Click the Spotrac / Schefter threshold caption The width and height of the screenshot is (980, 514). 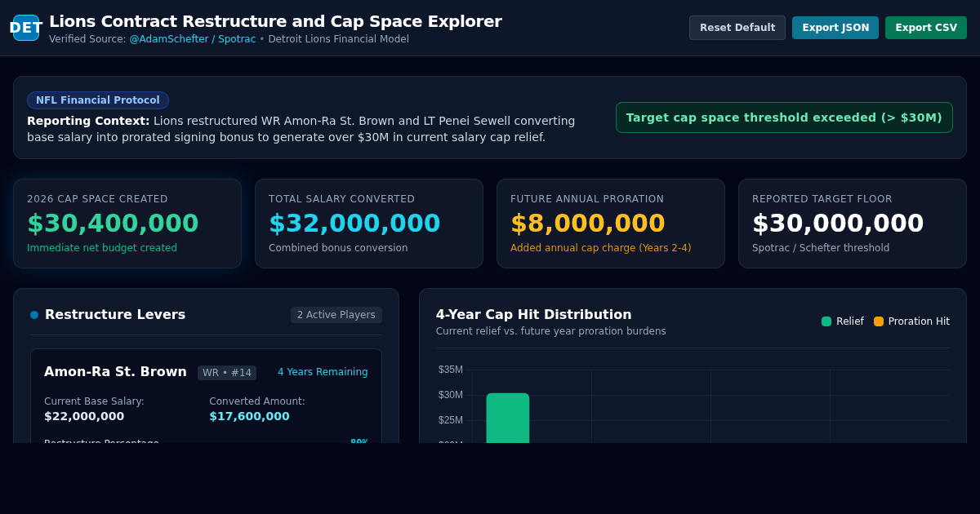click(821, 248)
